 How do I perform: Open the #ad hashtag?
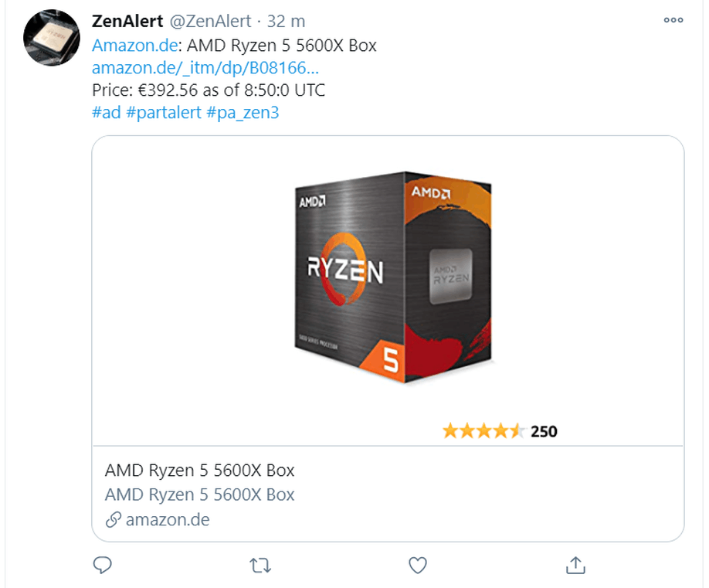tap(106, 113)
